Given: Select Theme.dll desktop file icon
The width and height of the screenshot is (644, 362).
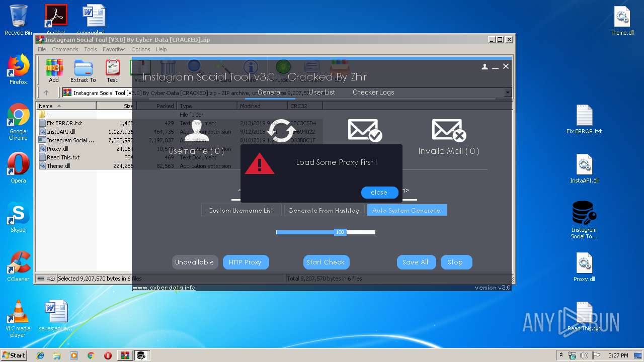Looking at the screenshot, I should click(622, 21).
